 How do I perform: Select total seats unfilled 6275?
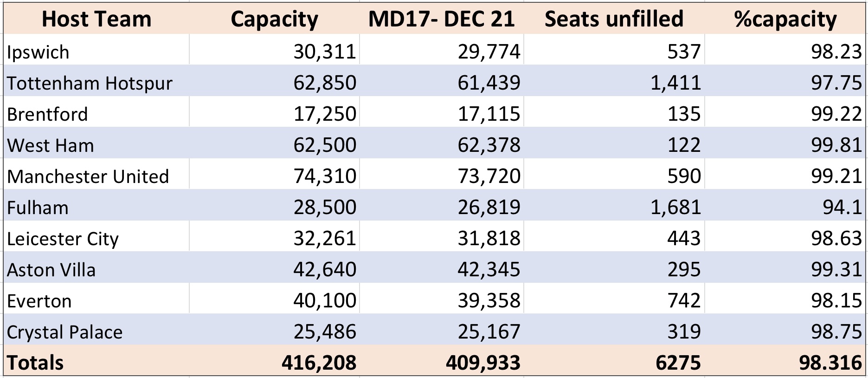(614, 361)
